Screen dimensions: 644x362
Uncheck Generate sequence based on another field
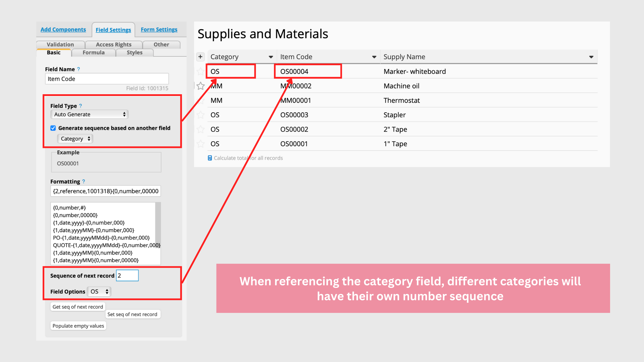(53, 128)
